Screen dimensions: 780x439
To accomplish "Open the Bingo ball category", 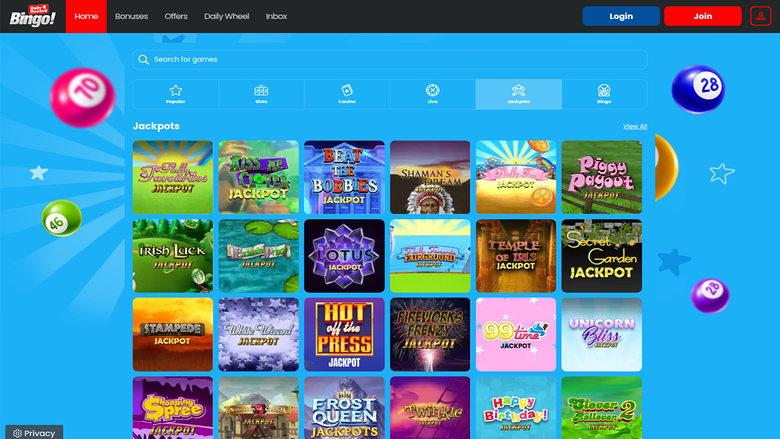I will 604,94.
